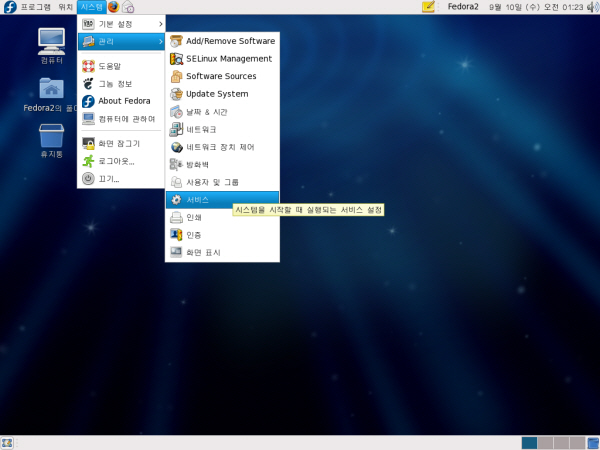This screenshot has height=450, width=600.
Task: Open 그놈 정보
Action: pyautogui.click(x=121, y=83)
